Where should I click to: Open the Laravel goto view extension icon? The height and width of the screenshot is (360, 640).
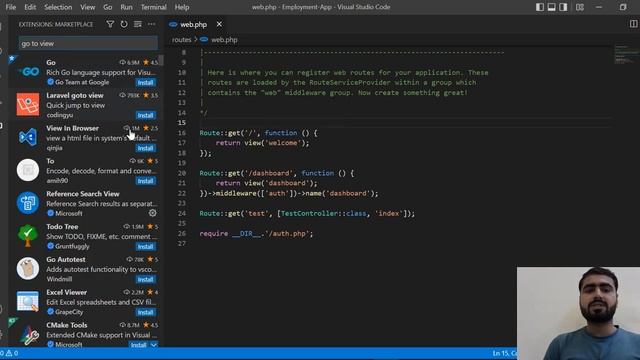(28, 104)
